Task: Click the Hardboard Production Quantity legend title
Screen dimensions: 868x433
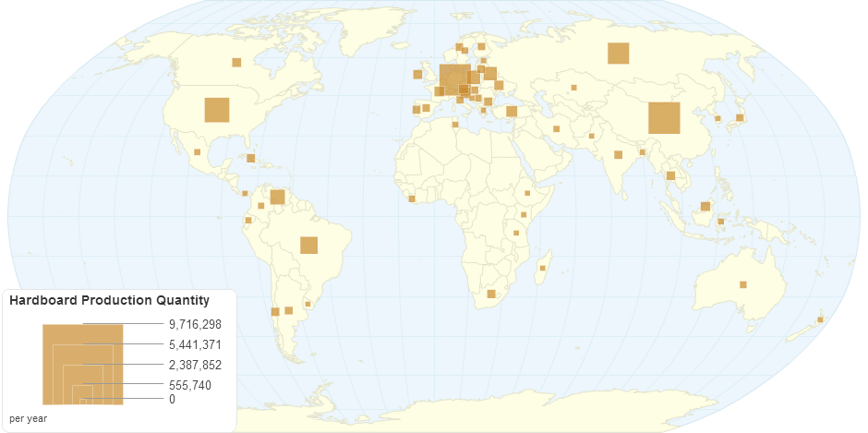Action: click(109, 300)
